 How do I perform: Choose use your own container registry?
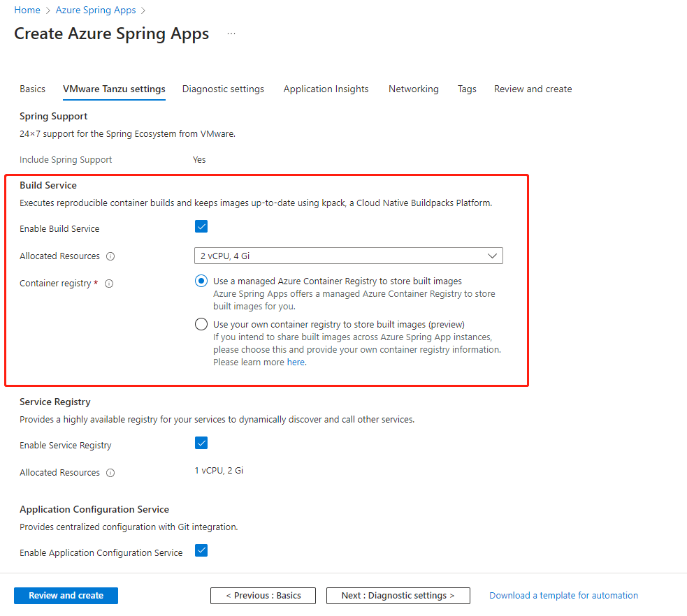201,324
